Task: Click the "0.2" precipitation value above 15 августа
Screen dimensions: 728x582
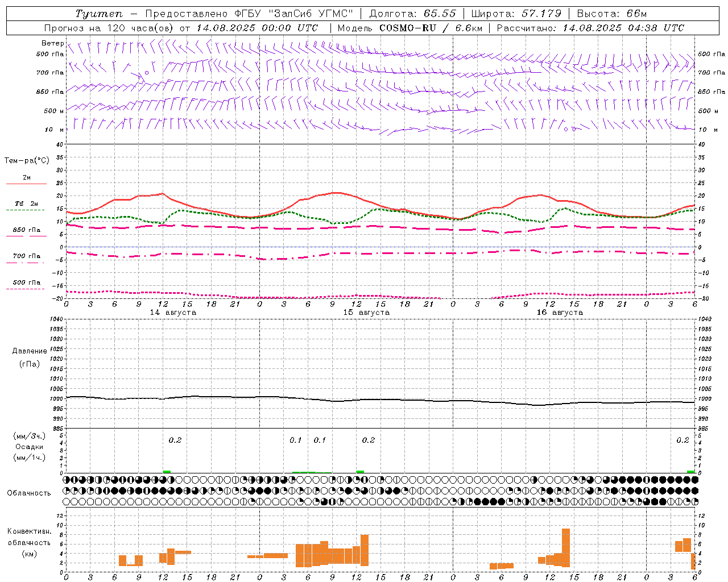Action: tap(369, 440)
